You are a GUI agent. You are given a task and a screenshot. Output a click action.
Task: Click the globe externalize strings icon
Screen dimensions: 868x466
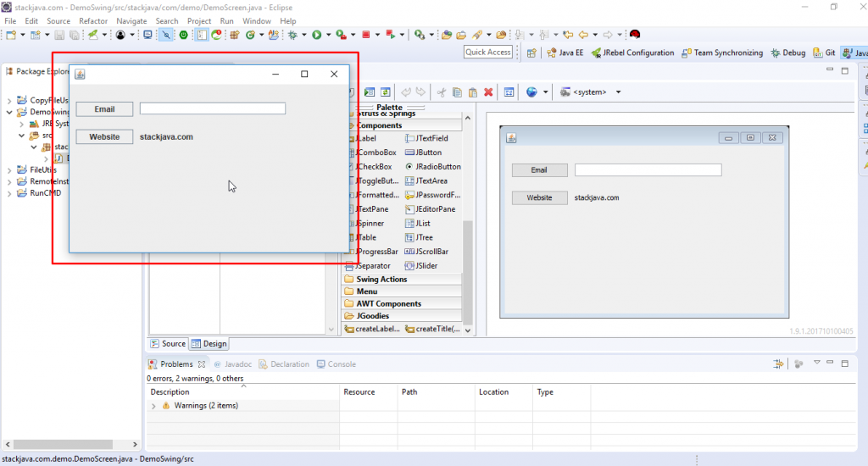coord(531,92)
